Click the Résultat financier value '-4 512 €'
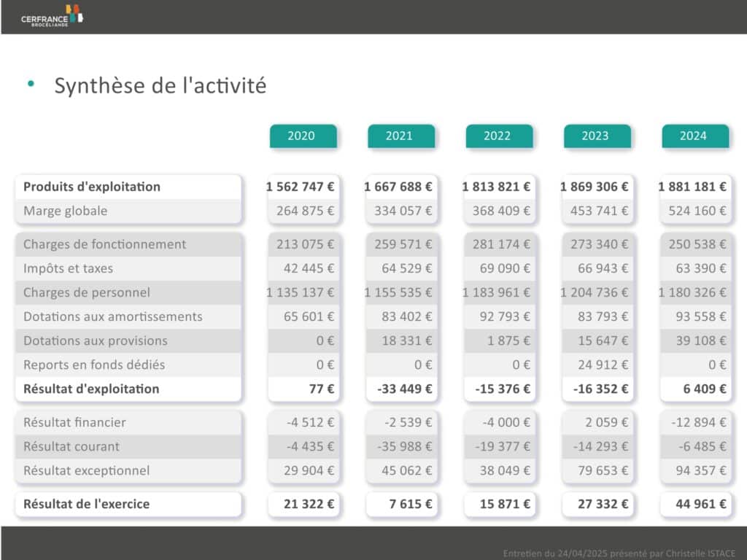747x560 pixels. pos(311,422)
